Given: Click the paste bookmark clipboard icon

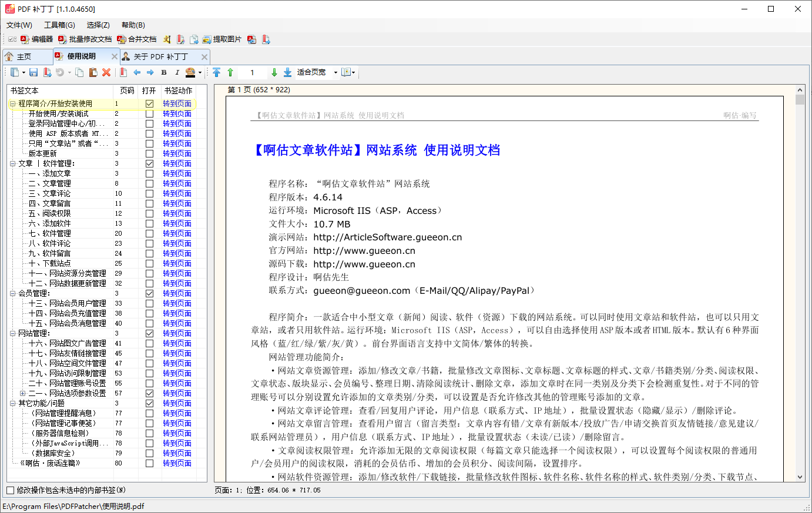Looking at the screenshot, I should tap(93, 72).
